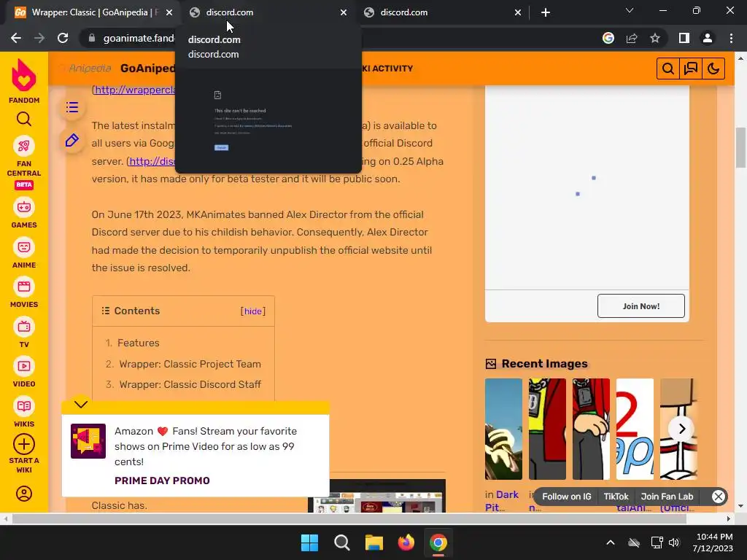Click Follow on IG link
Screen dimensions: 747x560
(566, 496)
